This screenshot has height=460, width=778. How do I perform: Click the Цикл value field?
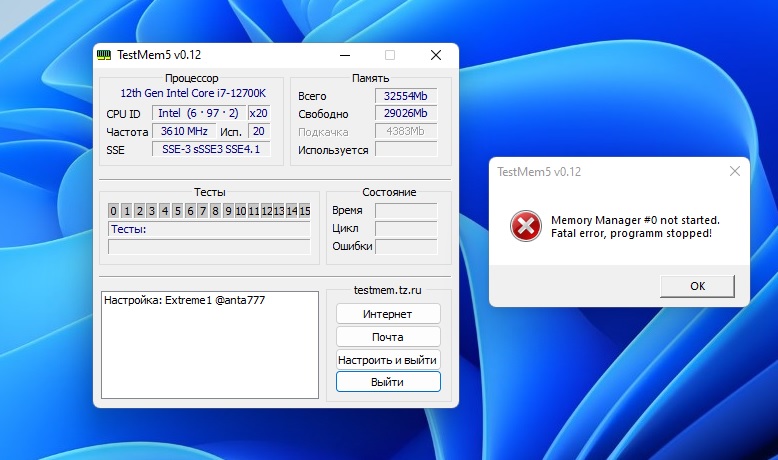(x=406, y=228)
